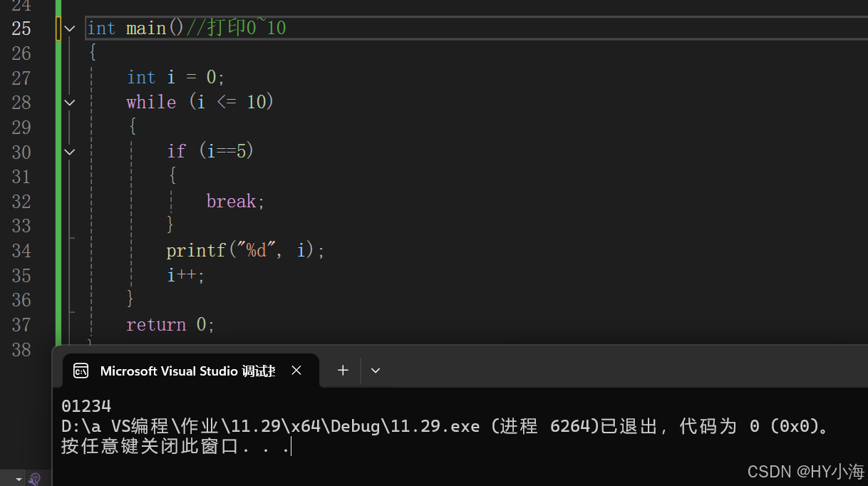Open Quick Actions via the wrench-lightbulb icon
This screenshot has width=868, height=486.
pyautogui.click(x=33, y=478)
